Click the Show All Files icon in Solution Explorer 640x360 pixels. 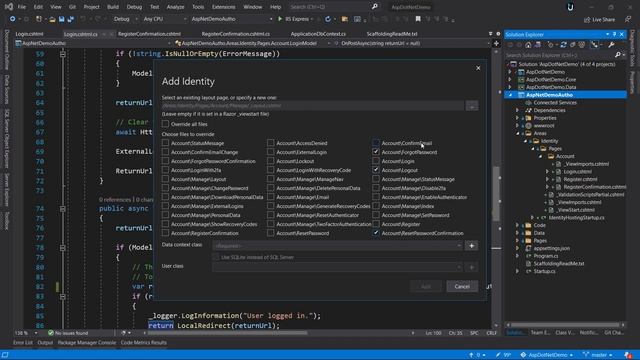(582, 45)
